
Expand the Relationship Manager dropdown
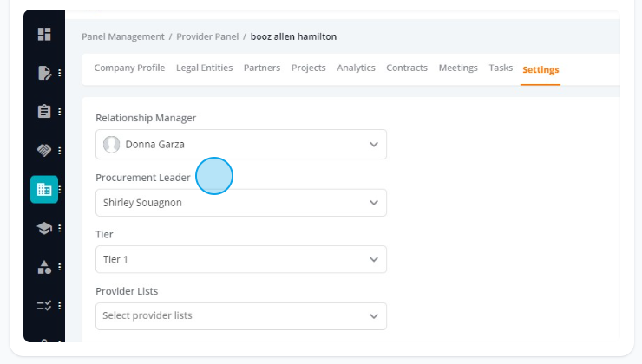pos(241,145)
